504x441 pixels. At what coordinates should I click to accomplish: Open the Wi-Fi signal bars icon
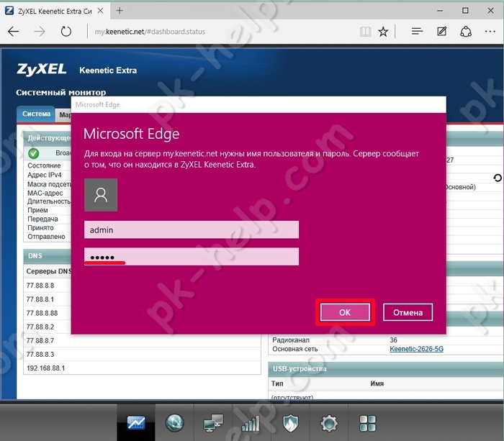pos(252,423)
